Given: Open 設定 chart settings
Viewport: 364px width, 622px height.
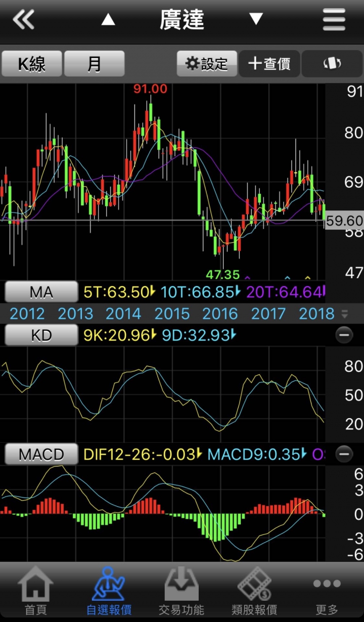Looking at the screenshot, I should pos(207,64).
